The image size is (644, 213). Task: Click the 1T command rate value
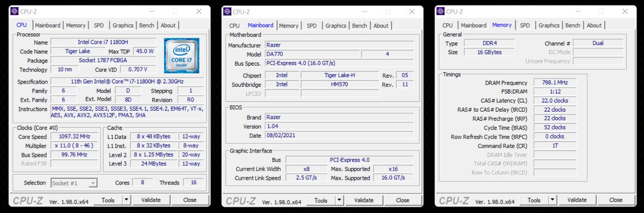[555, 146]
